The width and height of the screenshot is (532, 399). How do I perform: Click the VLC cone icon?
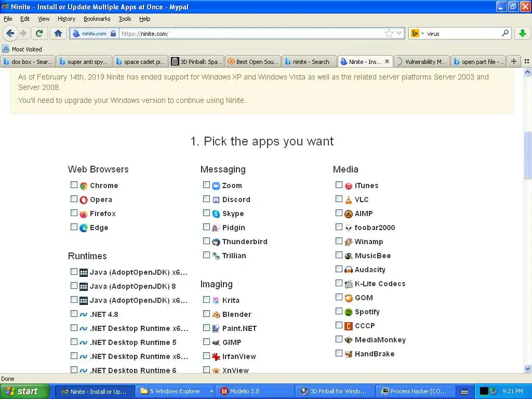coord(349,200)
